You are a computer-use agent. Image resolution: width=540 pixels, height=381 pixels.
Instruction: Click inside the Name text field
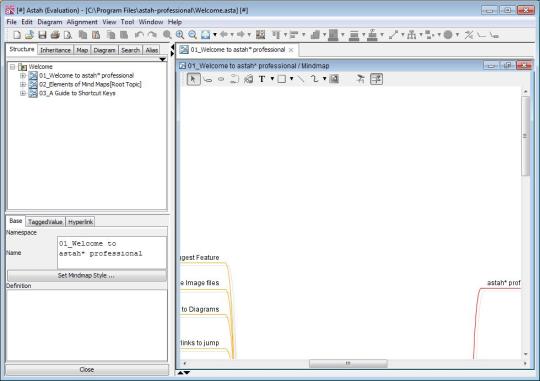tap(112, 253)
